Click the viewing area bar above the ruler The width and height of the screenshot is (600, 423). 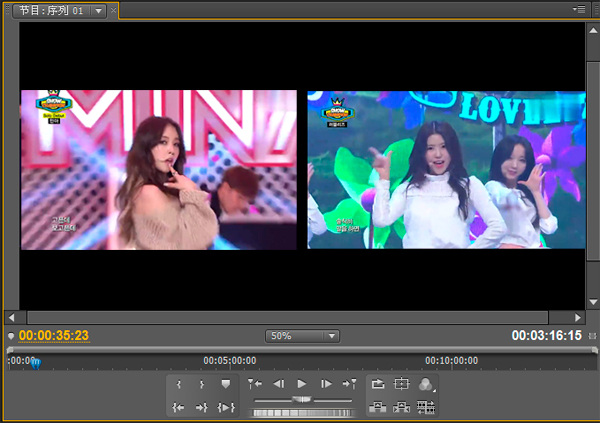302,349
